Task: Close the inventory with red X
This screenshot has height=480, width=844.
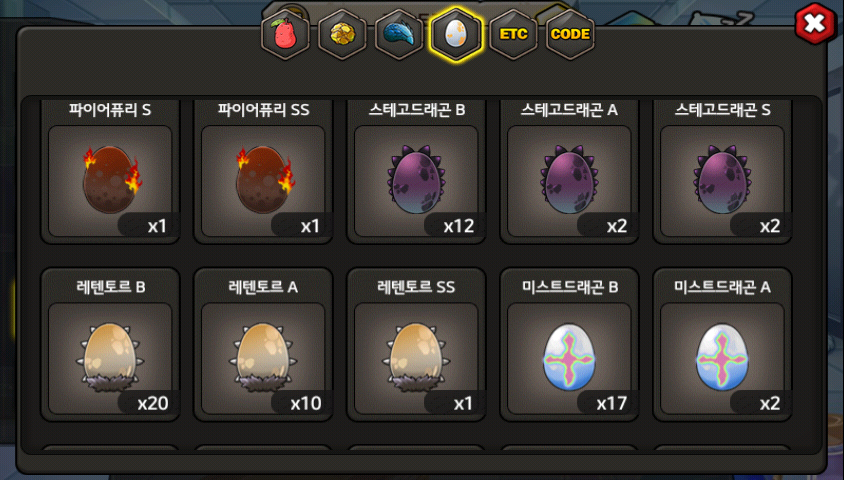Action: click(x=815, y=24)
